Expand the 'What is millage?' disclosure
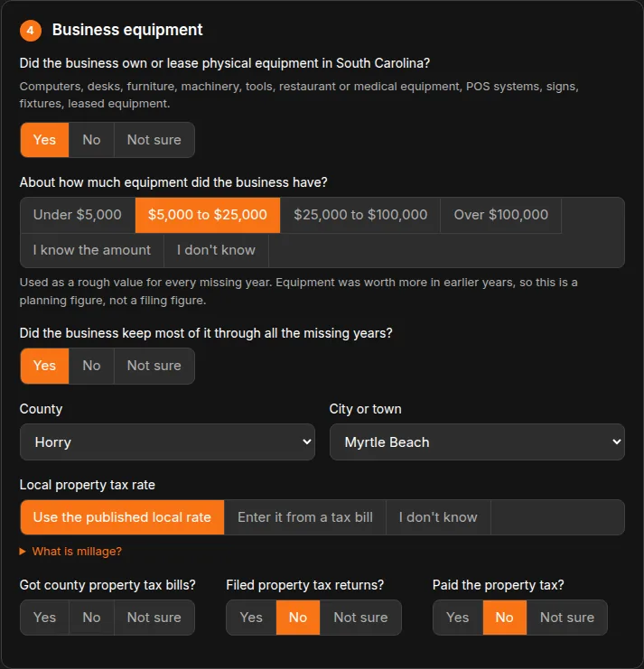Screen dimensions: 644x669 70,552
